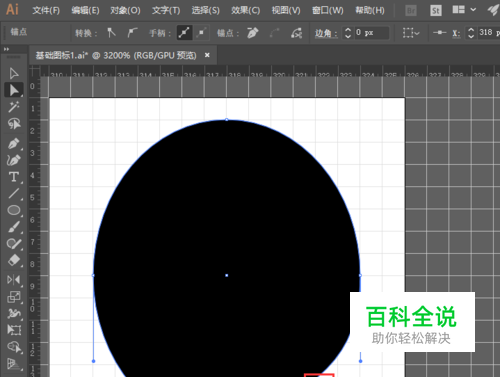Open the 视图(V) menu

click(x=286, y=10)
